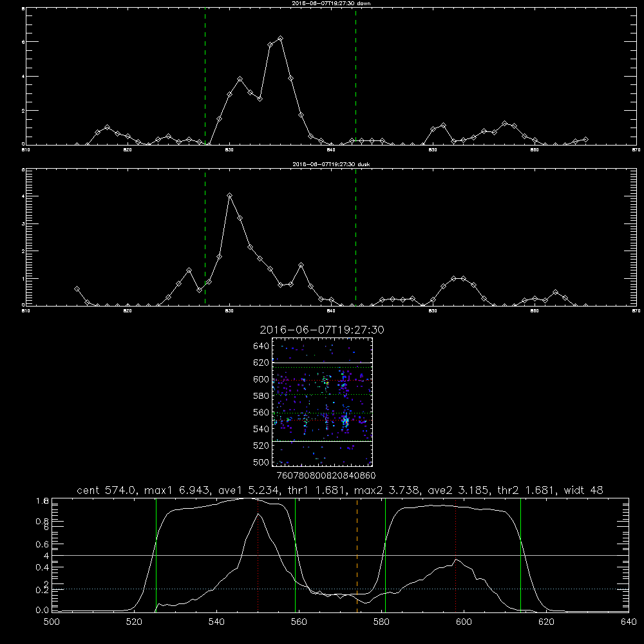
Task: Click the dusk plot title text
Action: coord(331,164)
